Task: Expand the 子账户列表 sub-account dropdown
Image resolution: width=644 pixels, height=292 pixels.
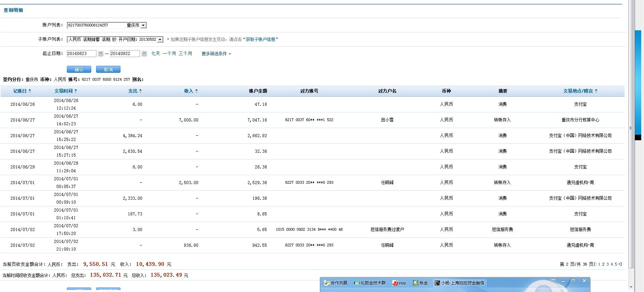Action: [160, 40]
